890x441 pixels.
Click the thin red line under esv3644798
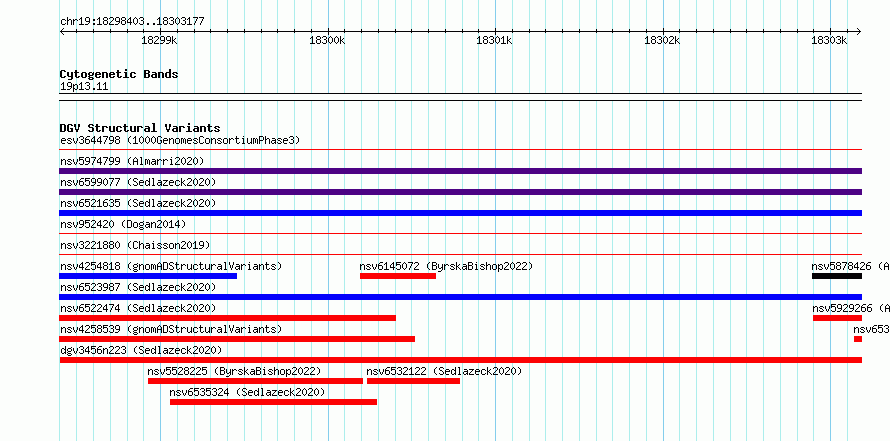click(x=460, y=150)
